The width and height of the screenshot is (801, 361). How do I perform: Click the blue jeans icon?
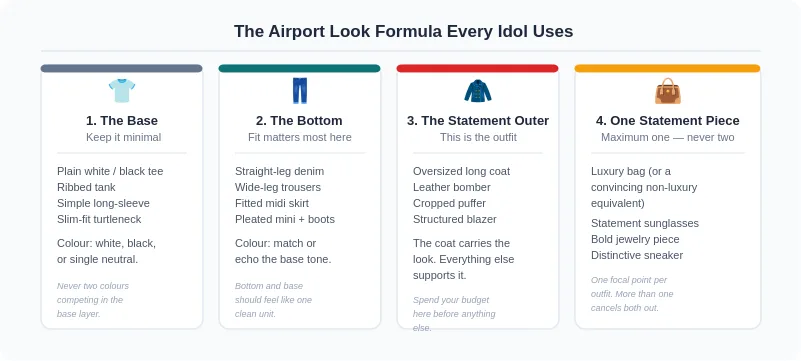300,91
